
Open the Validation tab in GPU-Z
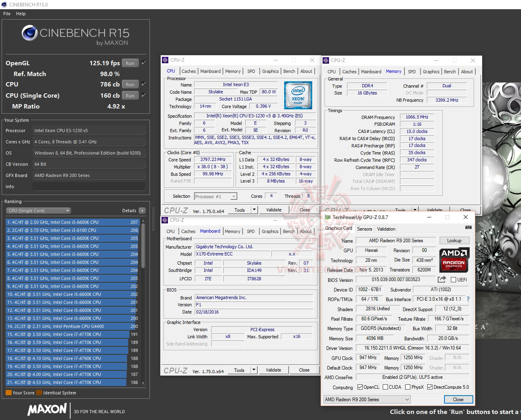pos(386,229)
